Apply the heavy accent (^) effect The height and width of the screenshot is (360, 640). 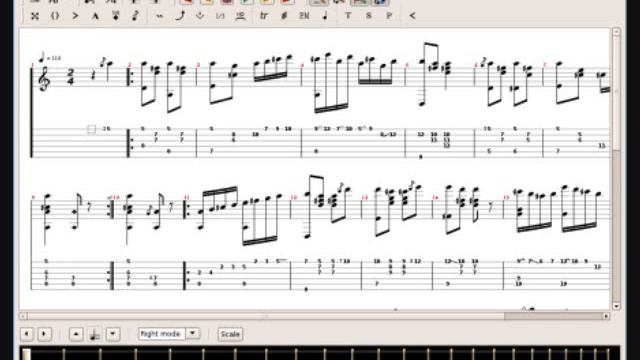click(95, 16)
